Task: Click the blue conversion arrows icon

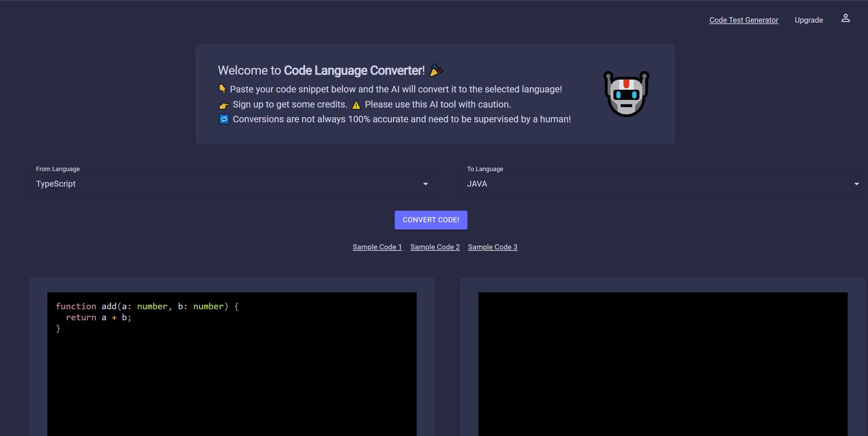Action: (224, 119)
